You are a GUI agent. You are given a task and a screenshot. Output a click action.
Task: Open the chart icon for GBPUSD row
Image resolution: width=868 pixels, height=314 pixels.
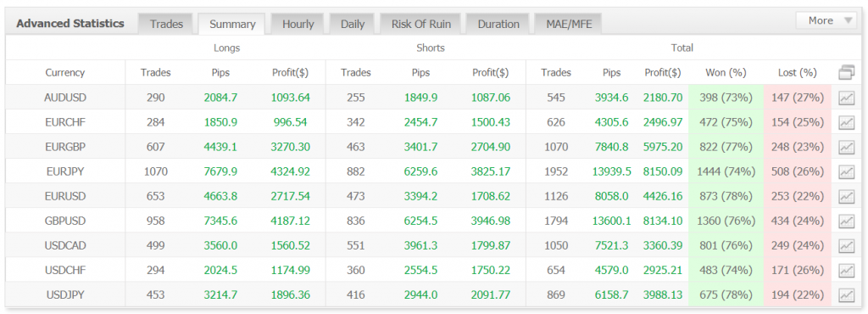coord(846,221)
